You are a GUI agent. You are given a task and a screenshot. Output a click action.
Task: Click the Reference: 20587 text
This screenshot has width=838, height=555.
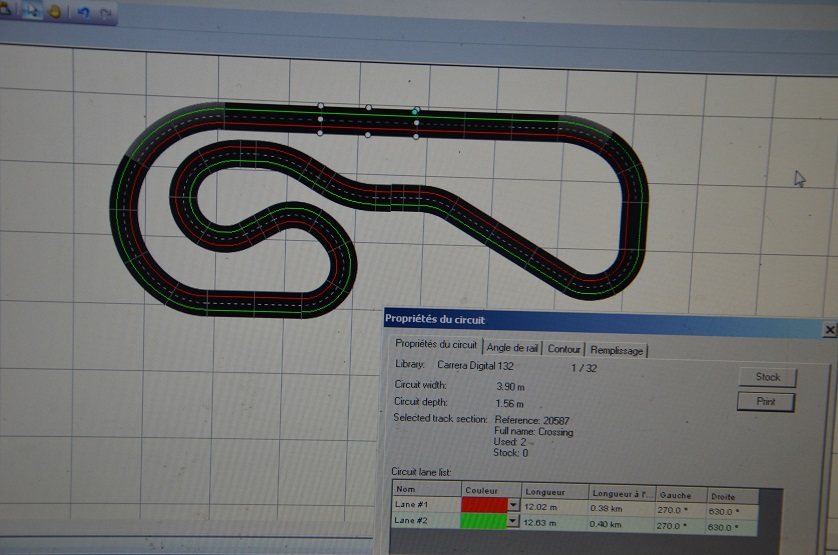point(532,420)
